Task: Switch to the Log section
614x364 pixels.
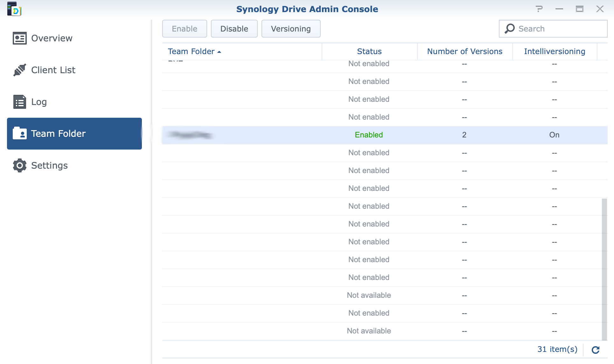Action: [39, 102]
